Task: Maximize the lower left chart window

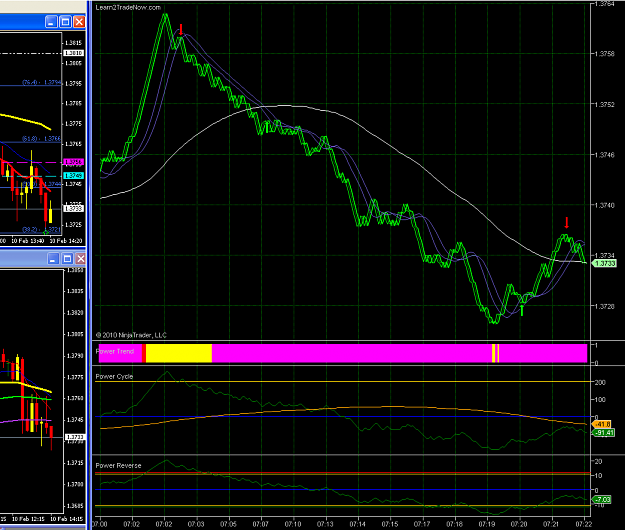Action: click(67, 259)
